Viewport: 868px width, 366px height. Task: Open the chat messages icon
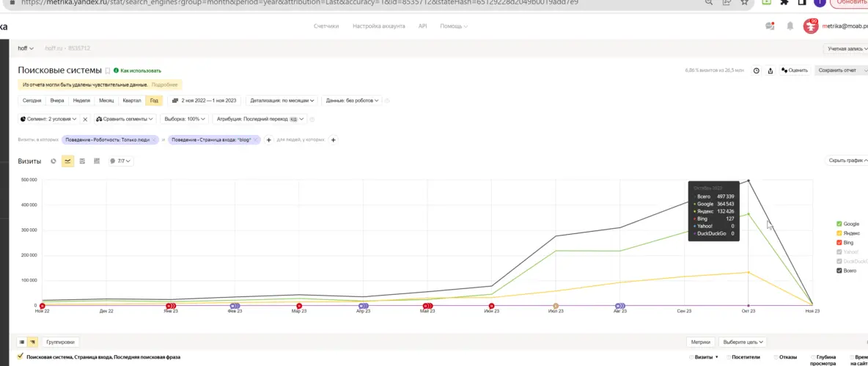tap(769, 26)
